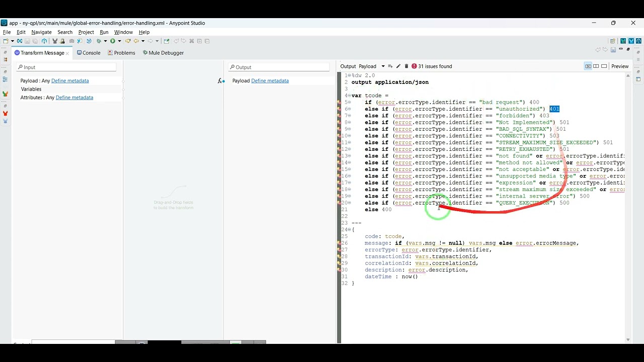This screenshot has height=362, width=644.
Task: Click the Add new target icon
Action: tap(390, 66)
